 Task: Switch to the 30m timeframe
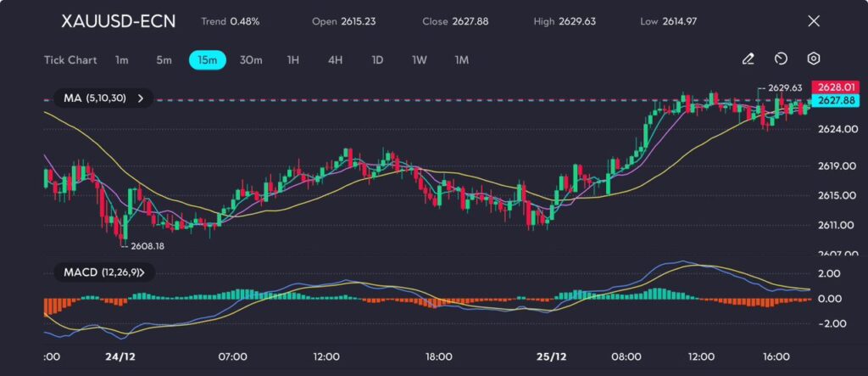point(251,60)
